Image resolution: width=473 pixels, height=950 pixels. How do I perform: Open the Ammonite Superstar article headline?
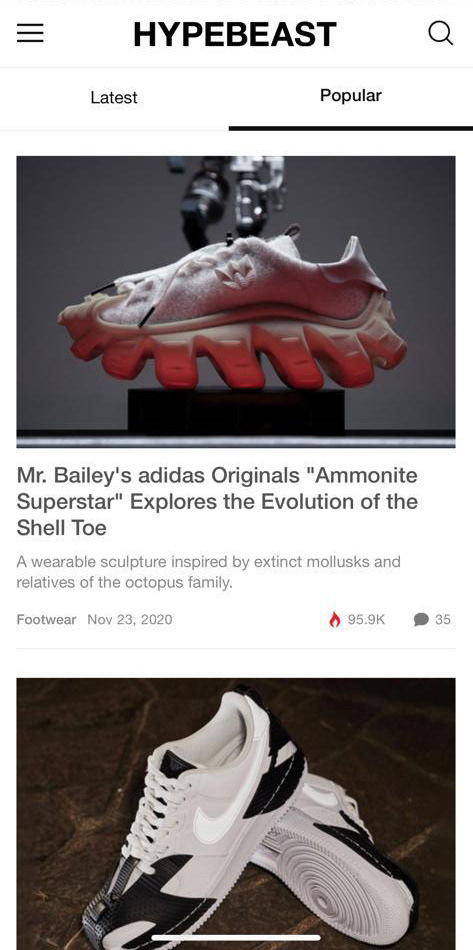tap(217, 502)
